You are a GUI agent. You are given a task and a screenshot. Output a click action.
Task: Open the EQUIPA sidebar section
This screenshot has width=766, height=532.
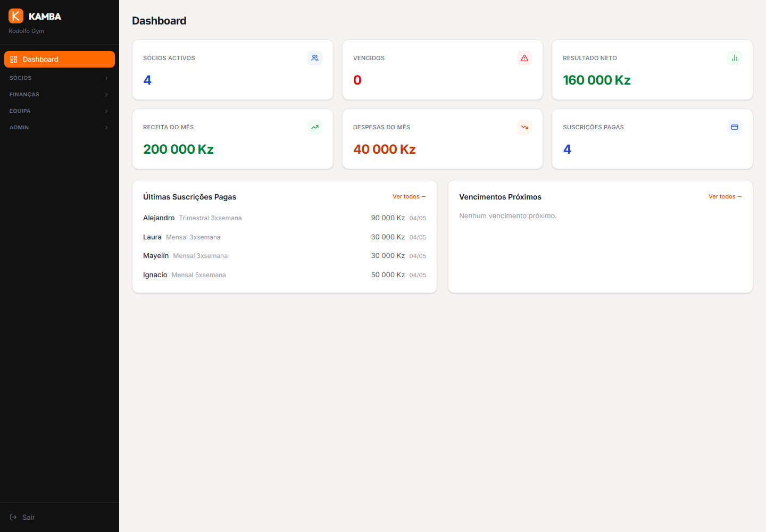pyautogui.click(x=60, y=111)
